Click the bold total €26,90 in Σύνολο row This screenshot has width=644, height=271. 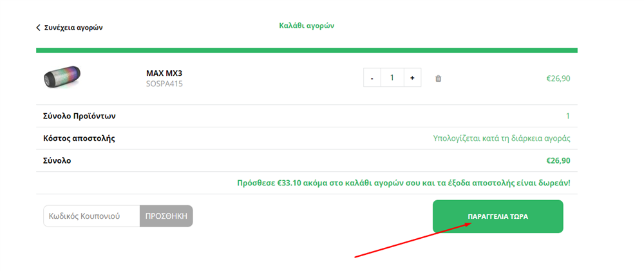[x=558, y=160]
